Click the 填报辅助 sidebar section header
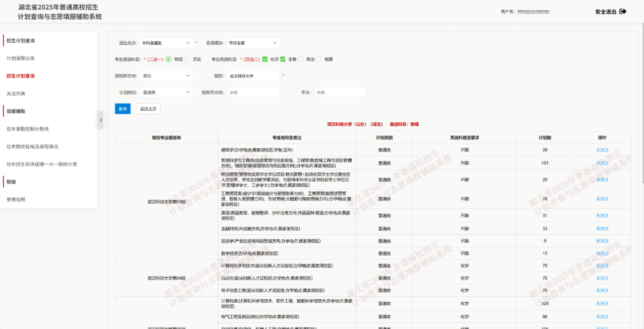The width and height of the screenshot is (644, 329). [16, 111]
